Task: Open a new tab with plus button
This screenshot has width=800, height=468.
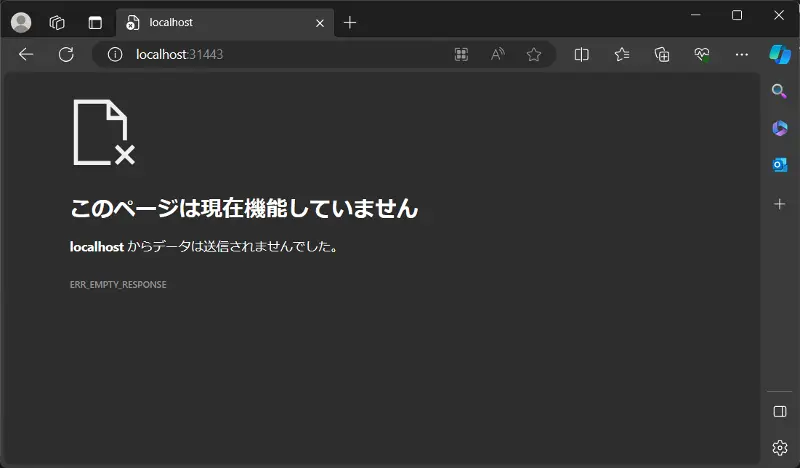Action: [x=350, y=22]
